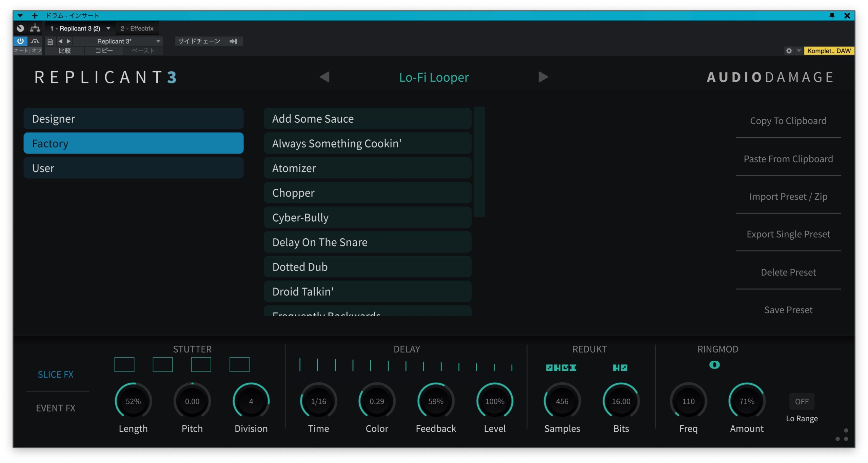
Task: Switch to the 2 - Effectrix tab
Action: [137, 28]
